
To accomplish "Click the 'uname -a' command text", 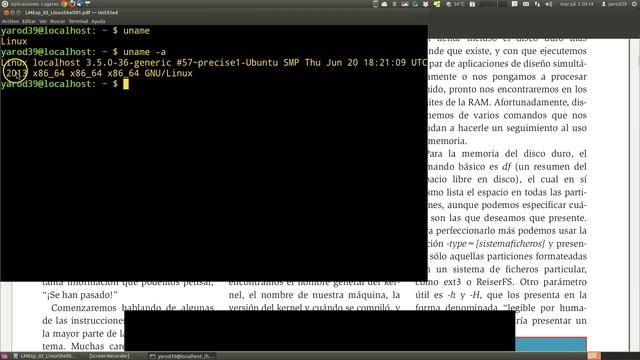I will click(144, 52).
